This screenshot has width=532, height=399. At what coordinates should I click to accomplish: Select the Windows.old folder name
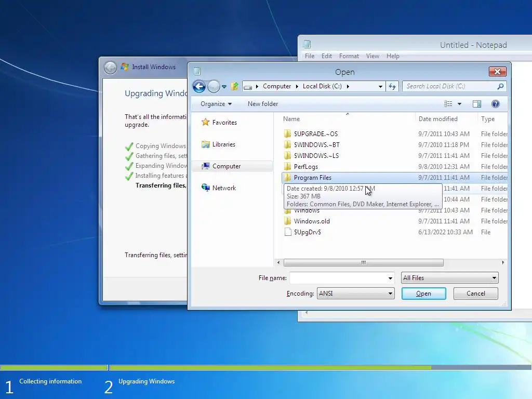(312, 221)
